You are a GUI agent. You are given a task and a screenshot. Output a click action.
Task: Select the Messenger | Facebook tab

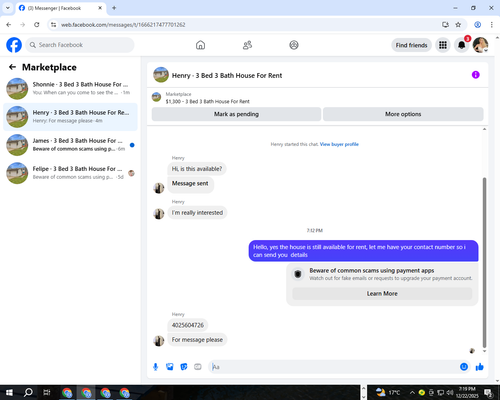coord(61,8)
